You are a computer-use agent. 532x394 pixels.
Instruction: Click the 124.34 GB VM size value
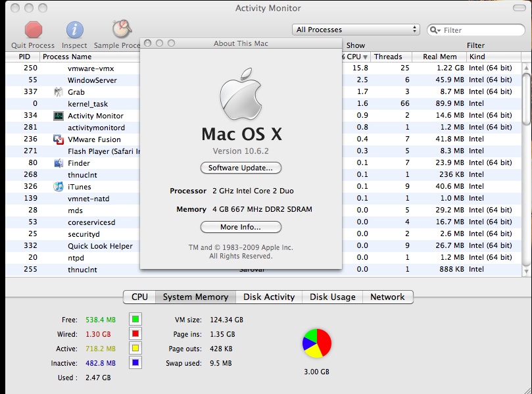[x=226, y=320]
